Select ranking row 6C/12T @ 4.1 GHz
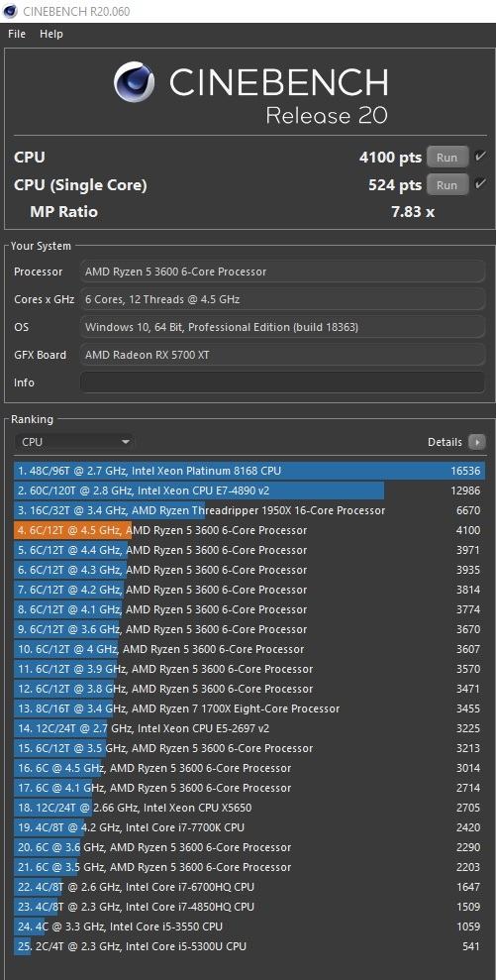The height and width of the screenshot is (980, 496). (x=249, y=609)
